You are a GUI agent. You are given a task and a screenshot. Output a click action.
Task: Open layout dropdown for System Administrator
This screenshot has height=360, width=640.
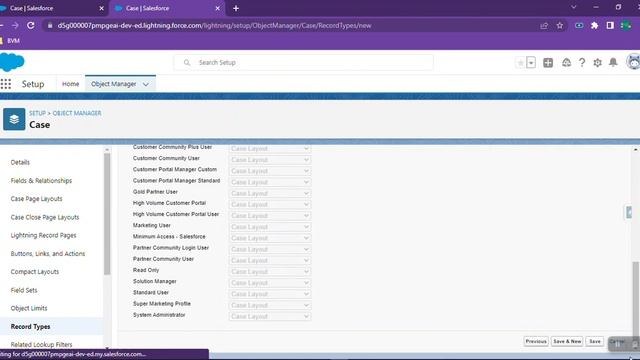click(x=270, y=317)
